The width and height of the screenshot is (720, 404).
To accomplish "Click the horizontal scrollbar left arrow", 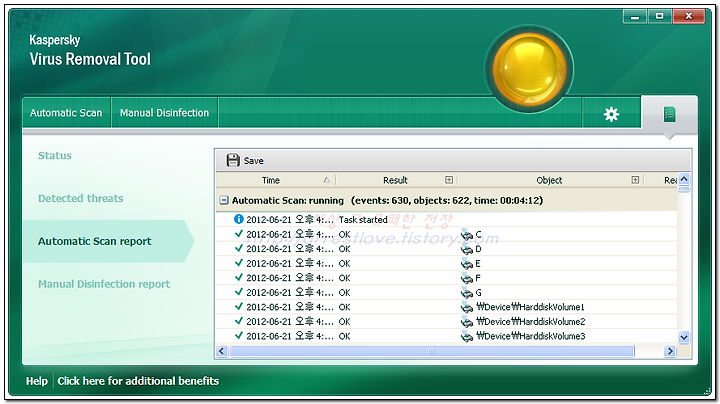I will (222, 351).
